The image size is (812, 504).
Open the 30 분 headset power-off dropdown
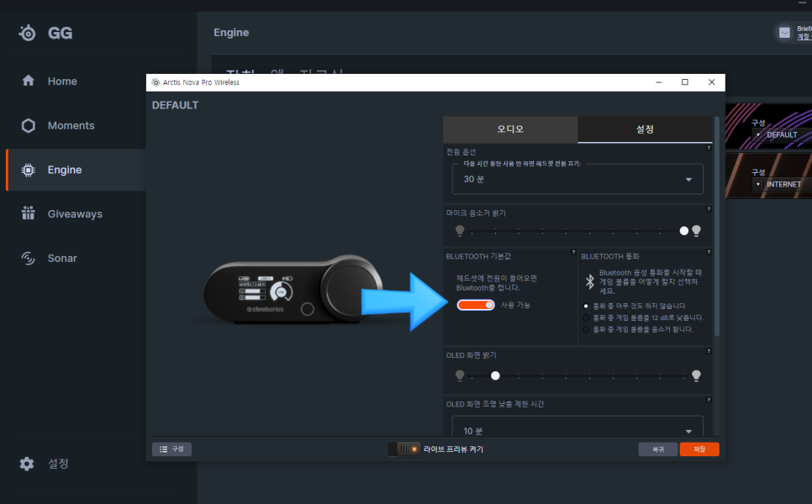tap(577, 179)
